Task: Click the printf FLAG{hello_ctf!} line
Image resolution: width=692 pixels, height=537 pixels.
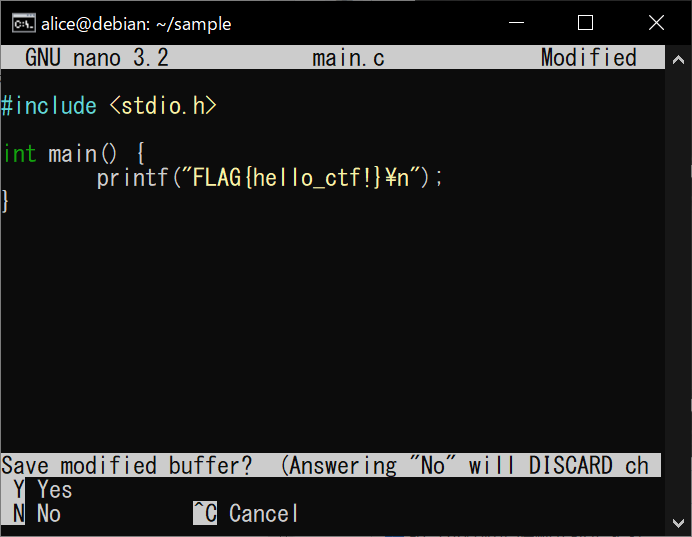Action: 269,178
